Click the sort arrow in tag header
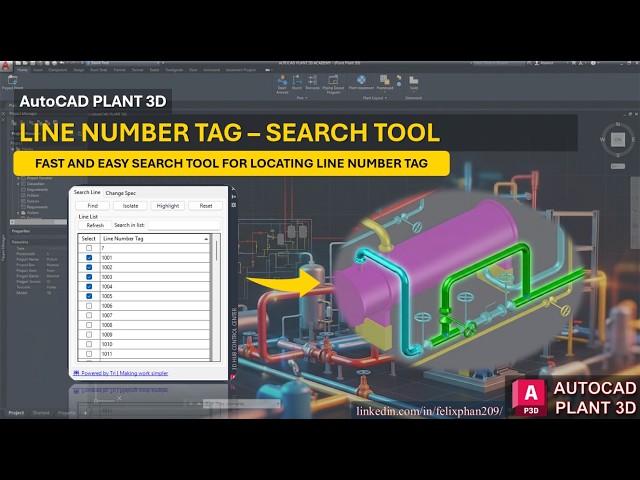The width and height of the screenshot is (640, 480). (206, 239)
